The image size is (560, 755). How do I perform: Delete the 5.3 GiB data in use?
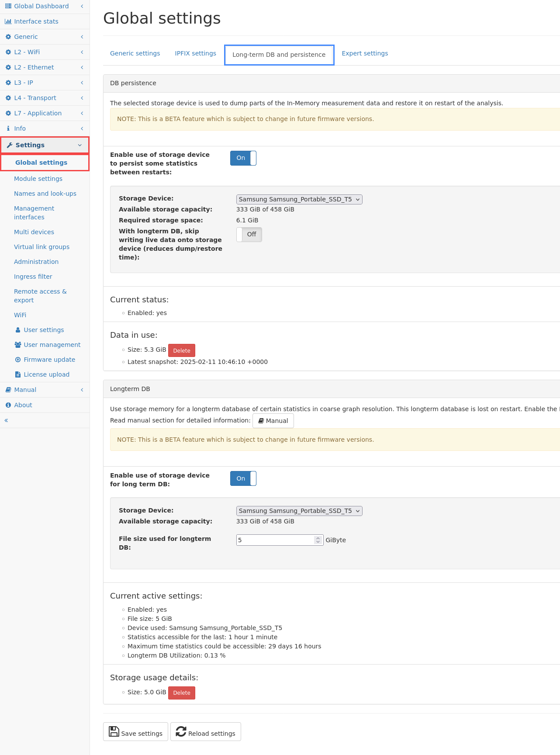182,350
